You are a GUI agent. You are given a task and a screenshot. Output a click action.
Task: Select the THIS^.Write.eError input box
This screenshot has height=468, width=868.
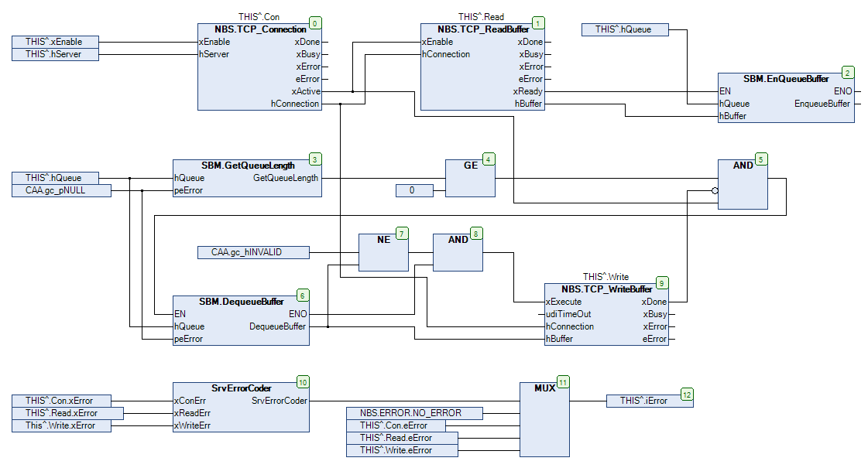[x=402, y=450]
